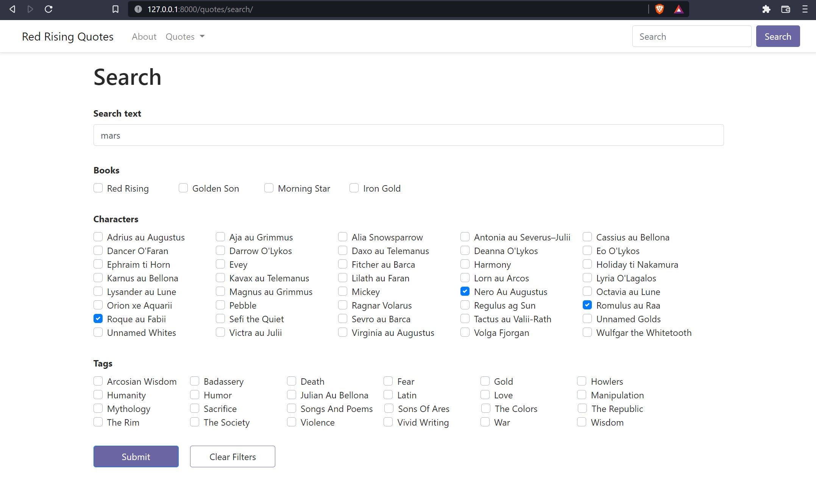Click the Brave Rewards triangle icon
The width and height of the screenshot is (816, 504).
point(679,9)
